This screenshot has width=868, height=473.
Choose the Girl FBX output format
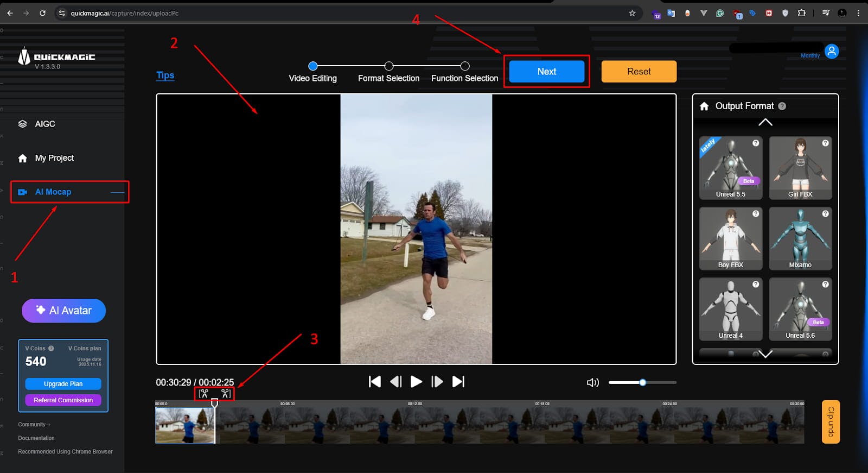(x=800, y=168)
